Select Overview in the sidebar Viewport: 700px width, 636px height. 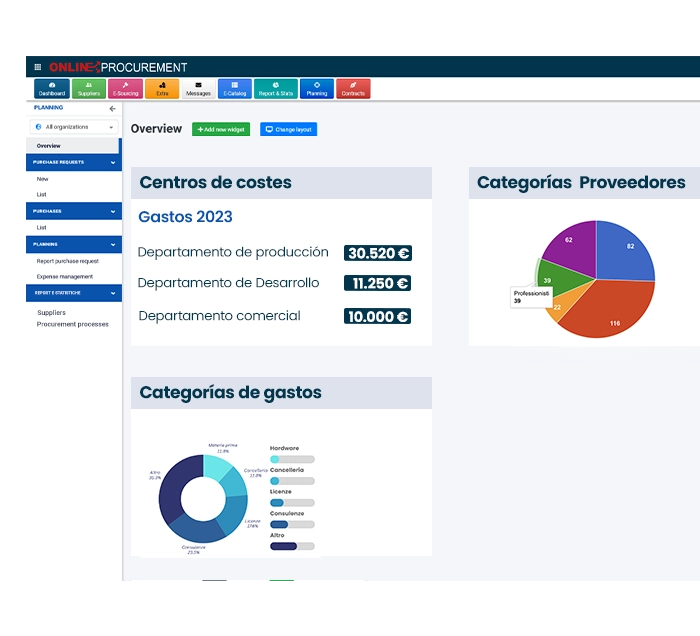pos(73,146)
